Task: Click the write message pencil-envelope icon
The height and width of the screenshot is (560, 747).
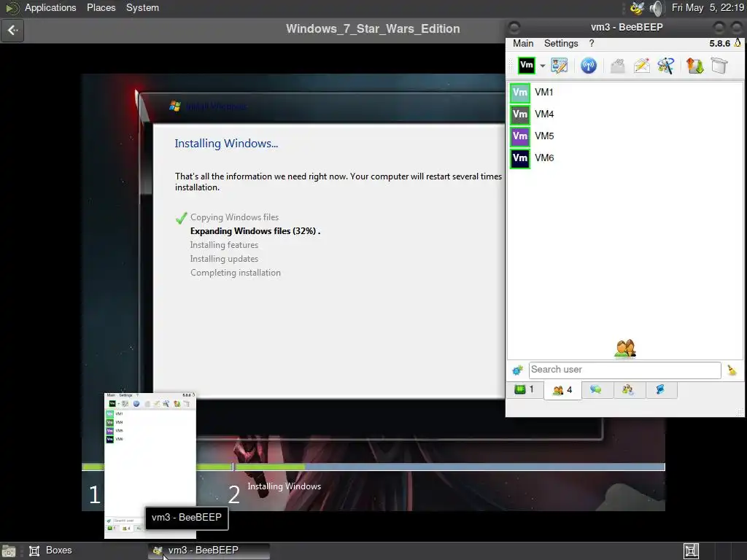Action: pyautogui.click(x=642, y=65)
